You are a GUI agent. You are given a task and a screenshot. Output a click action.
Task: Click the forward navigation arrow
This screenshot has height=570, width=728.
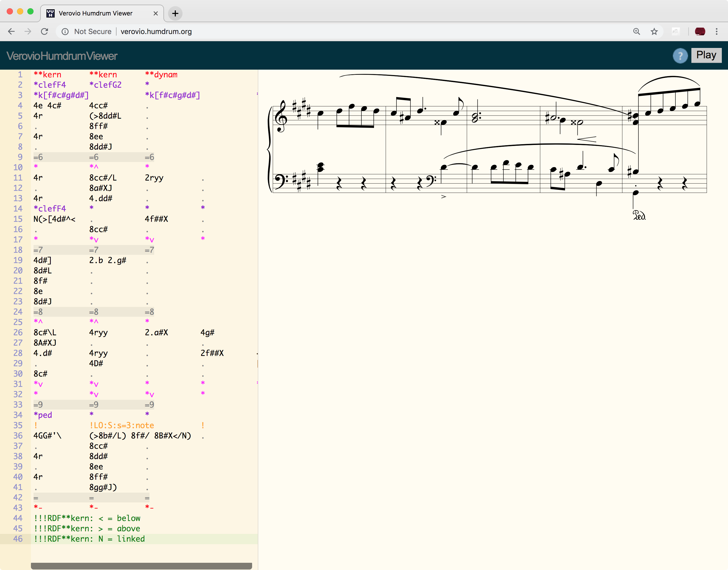28,31
